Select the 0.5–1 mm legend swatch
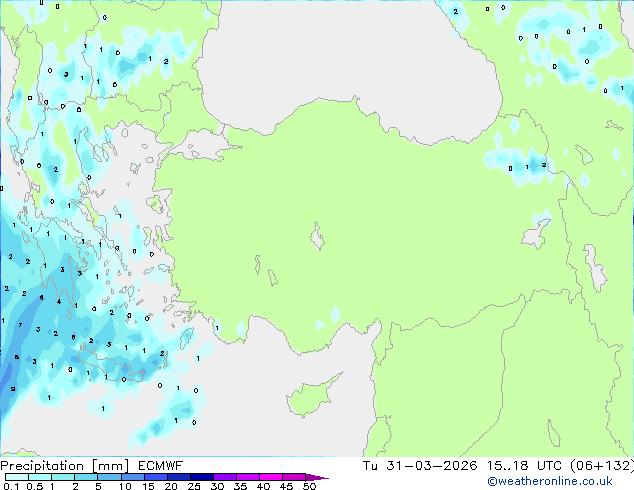Screen dimensions: 634x490 [40, 477]
